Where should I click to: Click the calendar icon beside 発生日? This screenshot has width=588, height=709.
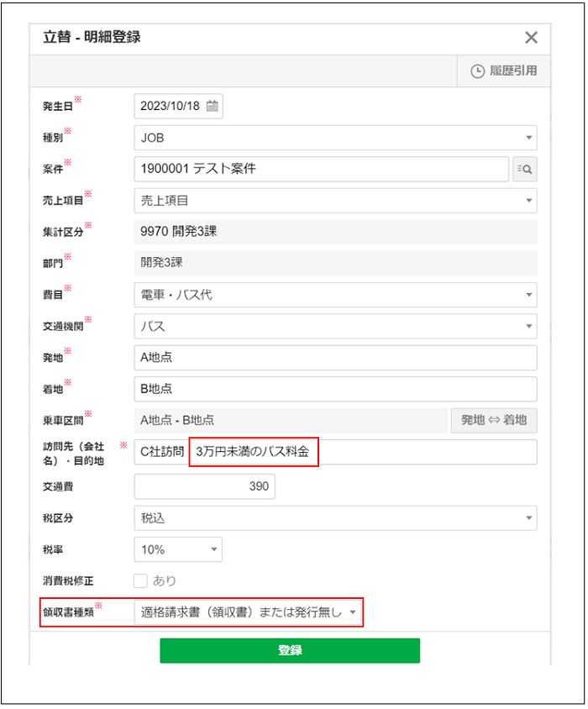coord(213,106)
